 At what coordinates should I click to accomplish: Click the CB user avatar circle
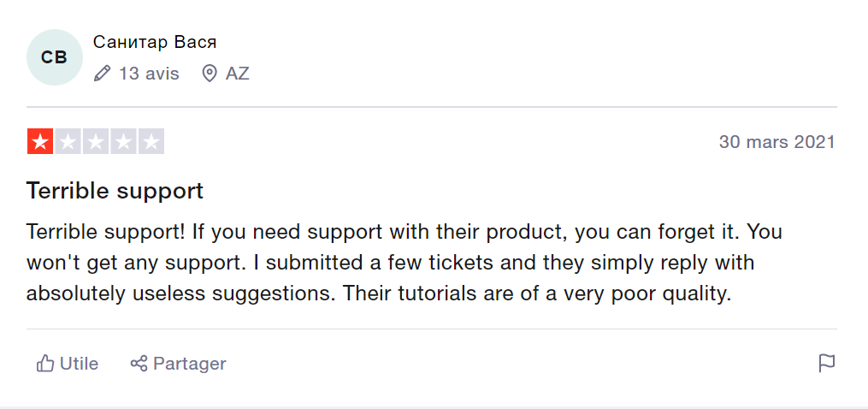coord(54,57)
